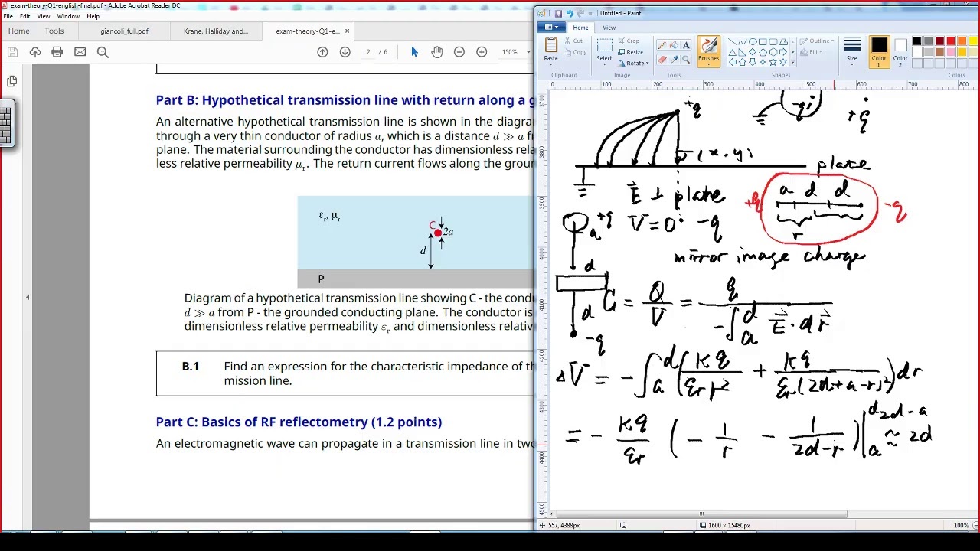Viewport: 980px width, 551px height.
Task: Open the Tools view in Acrobat
Action: (x=54, y=31)
